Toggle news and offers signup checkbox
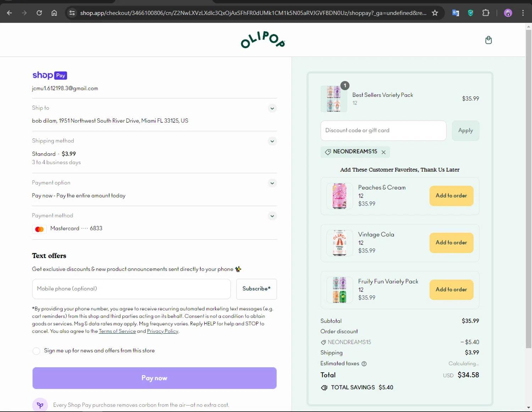Image resolution: width=532 pixels, height=412 pixels. (36, 351)
